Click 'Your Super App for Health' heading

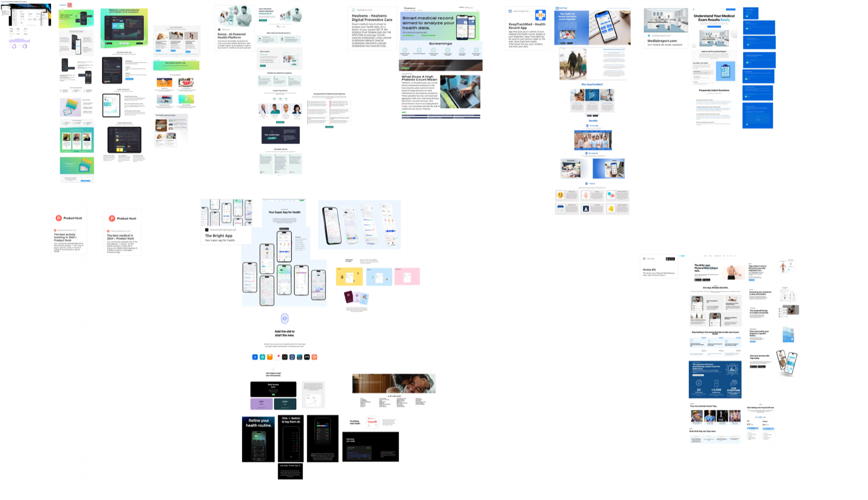point(284,212)
